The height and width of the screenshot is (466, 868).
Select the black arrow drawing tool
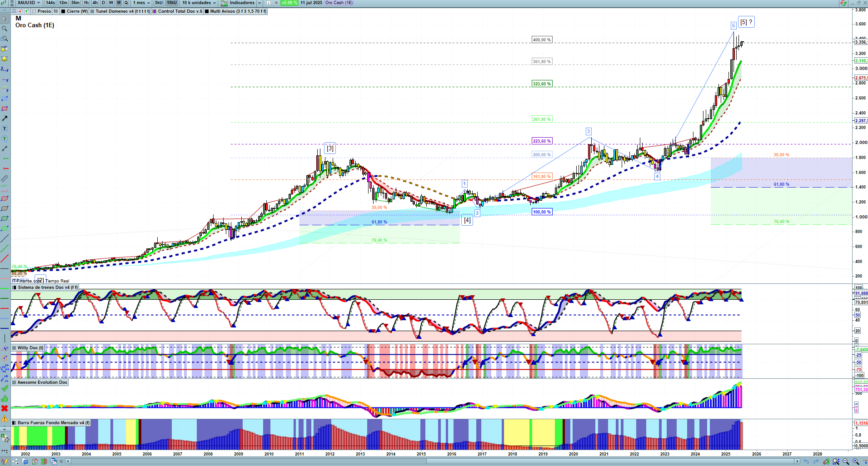pyautogui.click(x=5, y=119)
